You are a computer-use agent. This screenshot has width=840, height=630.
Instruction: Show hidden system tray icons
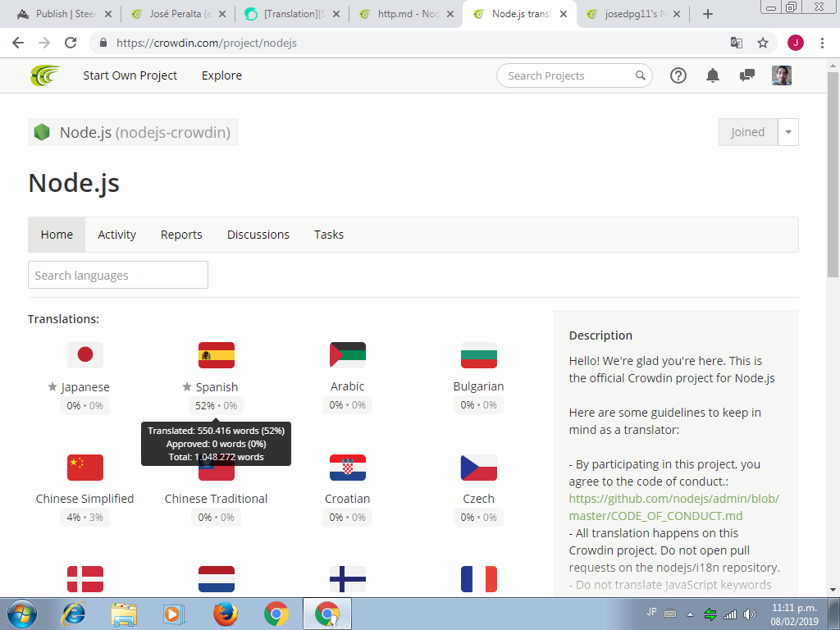690,614
